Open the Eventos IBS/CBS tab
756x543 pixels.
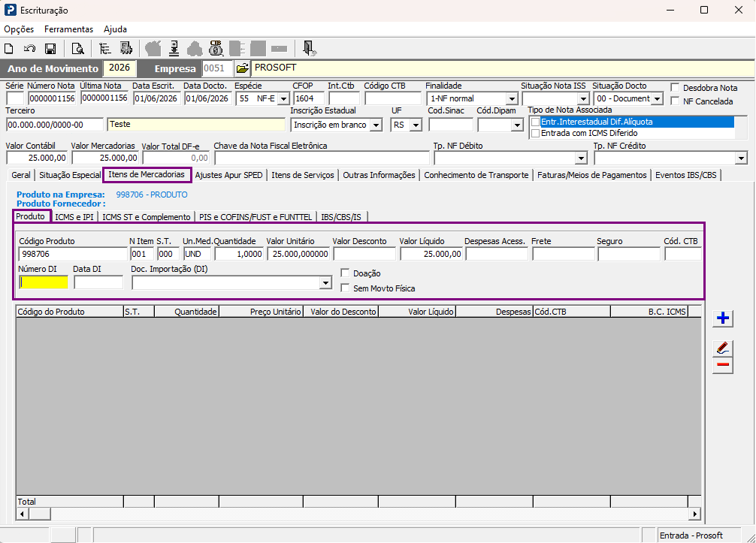[x=685, y=175]
